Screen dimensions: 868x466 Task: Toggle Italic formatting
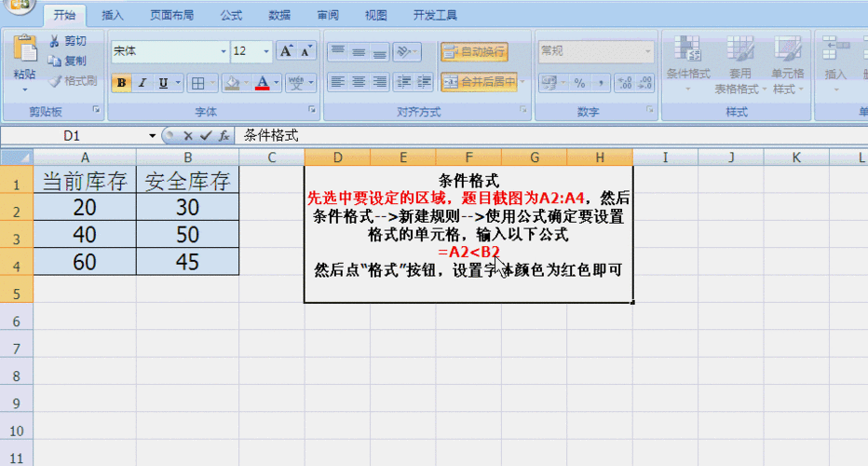[x=142, y=83]
